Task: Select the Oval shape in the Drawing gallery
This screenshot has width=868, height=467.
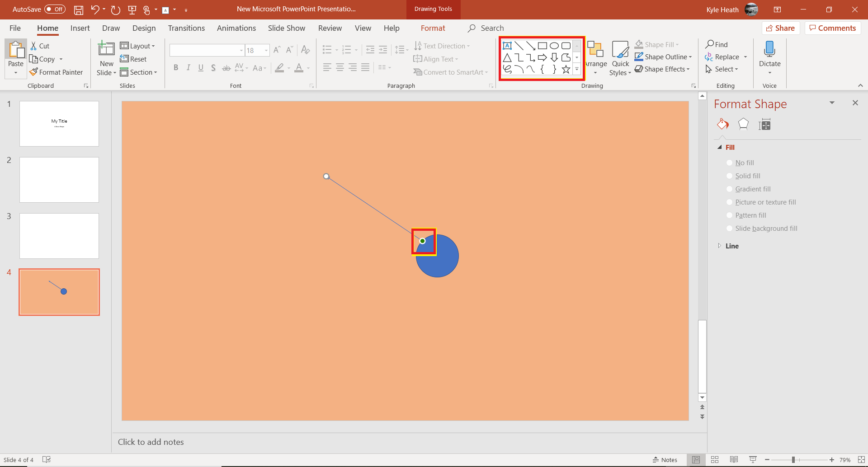Action: pyautogui.click(x=554, y=45)
